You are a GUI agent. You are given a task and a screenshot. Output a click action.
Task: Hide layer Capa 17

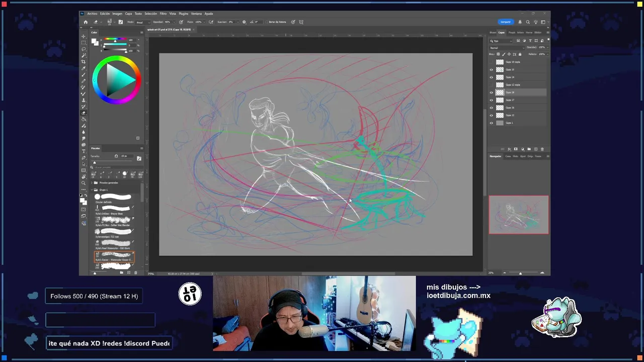click(491, 100)
